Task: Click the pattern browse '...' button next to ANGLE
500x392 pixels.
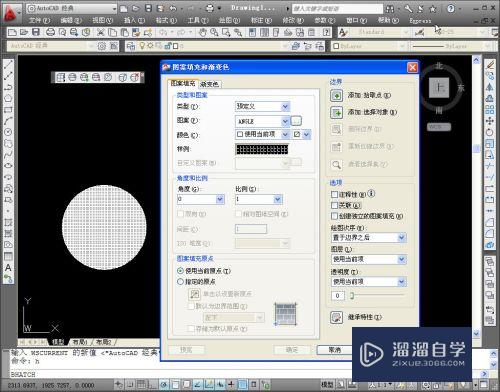Action: (296, 121)
